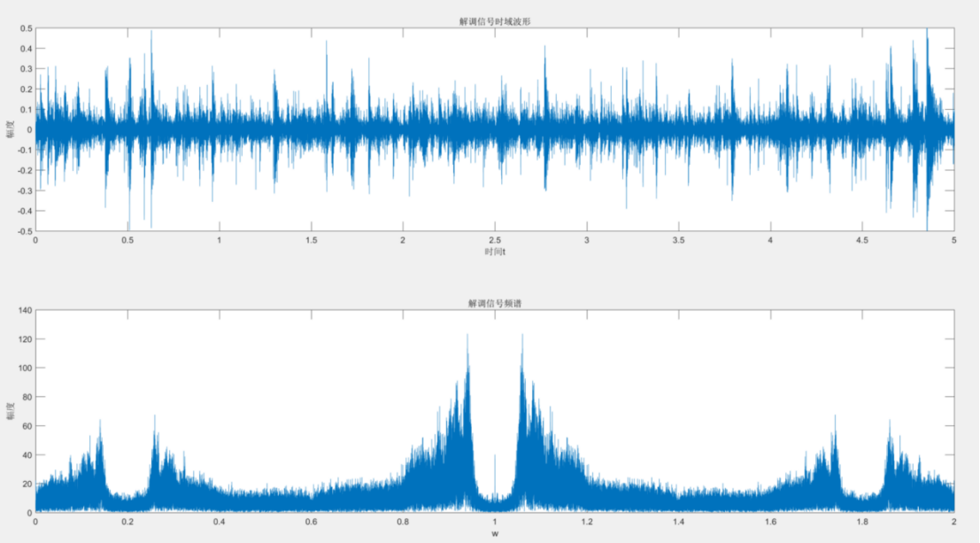Click y-tick 140 on the spectrum plot
Image resolution: width=980 pixels, height=543 pixels.
26,310
